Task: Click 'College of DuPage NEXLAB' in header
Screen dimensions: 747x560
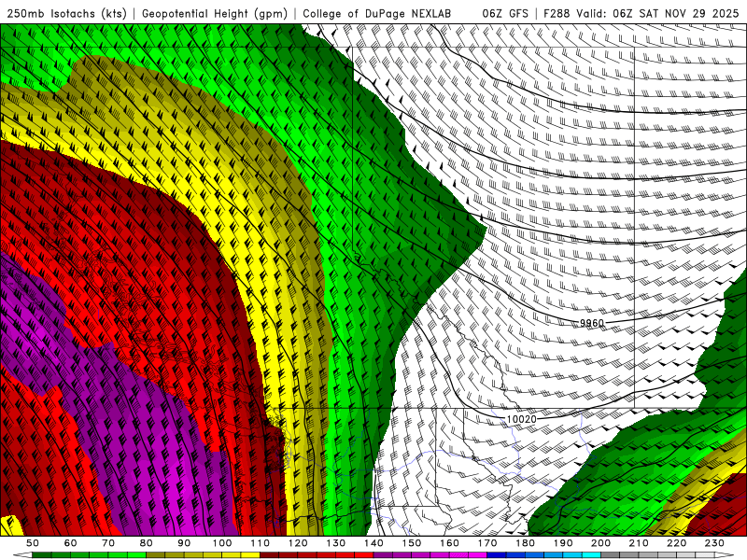Action: (x=376, y=14)
